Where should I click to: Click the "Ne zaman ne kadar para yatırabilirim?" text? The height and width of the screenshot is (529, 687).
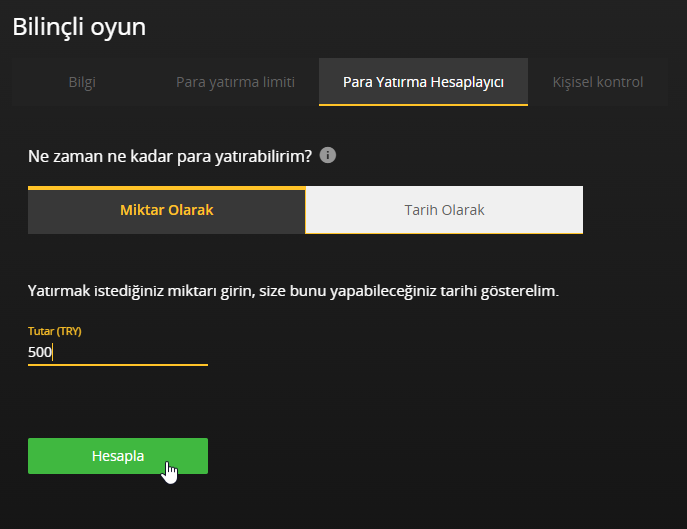170,156
